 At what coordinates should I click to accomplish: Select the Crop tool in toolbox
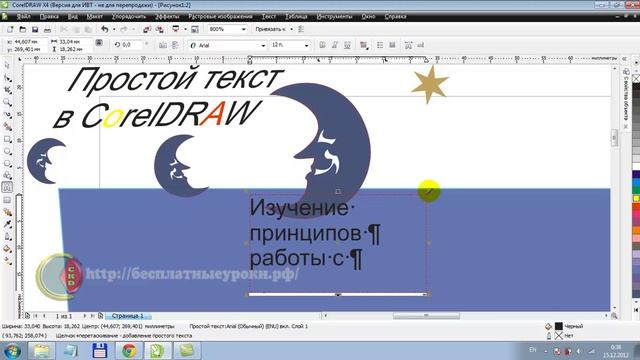click(x=7, y=90)
